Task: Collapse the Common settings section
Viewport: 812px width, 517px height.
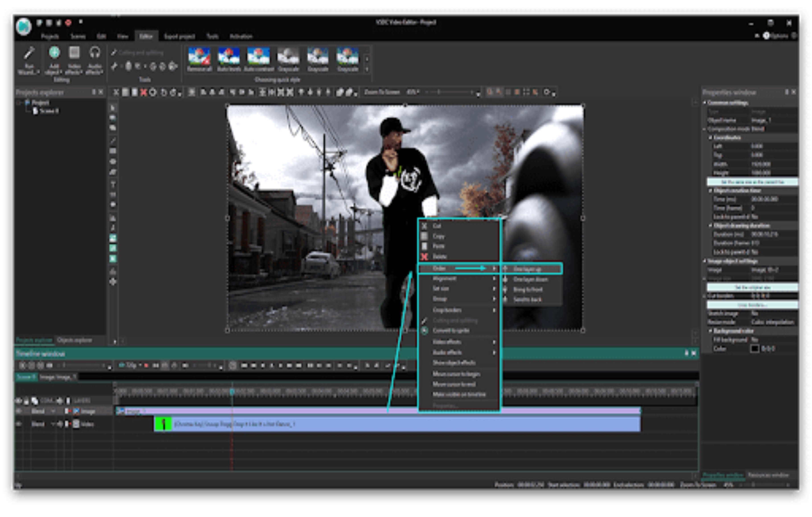Action: tap(705, 103)
